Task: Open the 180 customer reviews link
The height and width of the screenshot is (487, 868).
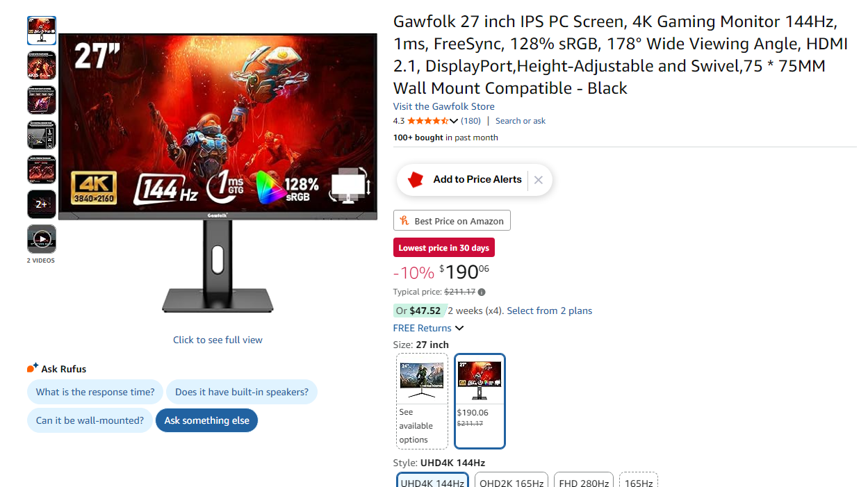Action: 470,121
